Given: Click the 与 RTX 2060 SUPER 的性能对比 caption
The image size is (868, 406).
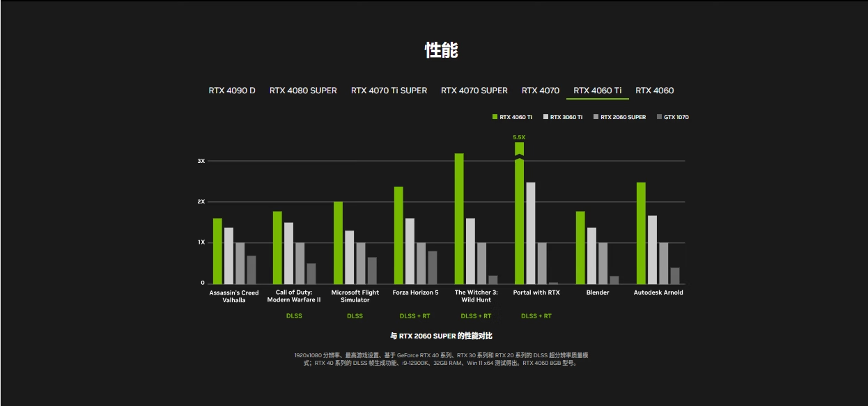Looking at the screenshot, I should (x=441, y=336).
